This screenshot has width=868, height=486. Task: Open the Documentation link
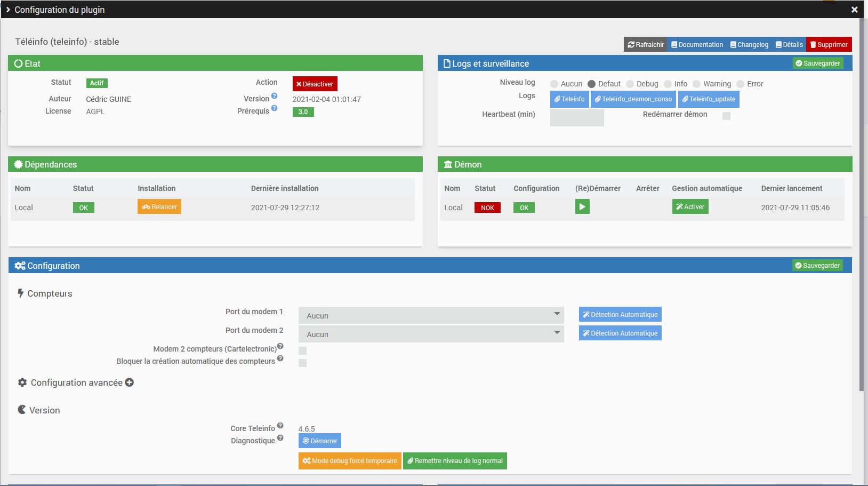pos(697,45)
